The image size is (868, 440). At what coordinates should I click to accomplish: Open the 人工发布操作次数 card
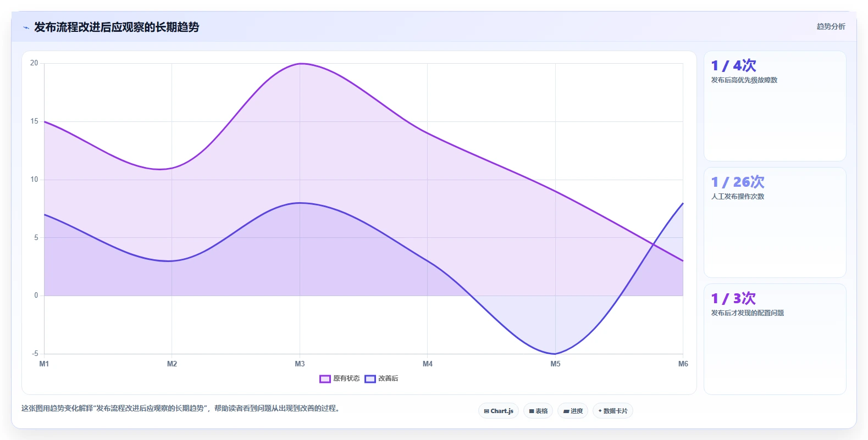coord(775,222)
